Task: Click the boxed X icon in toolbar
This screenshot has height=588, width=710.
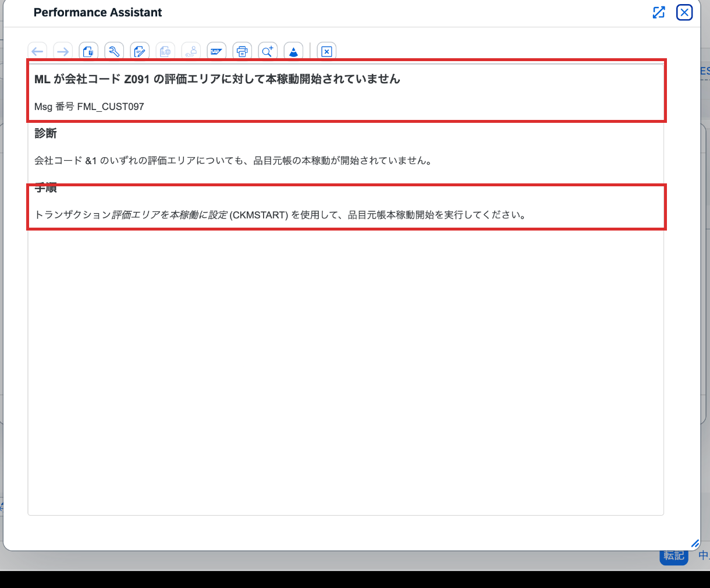Action: pyautogui.click(x=326, y=51)
